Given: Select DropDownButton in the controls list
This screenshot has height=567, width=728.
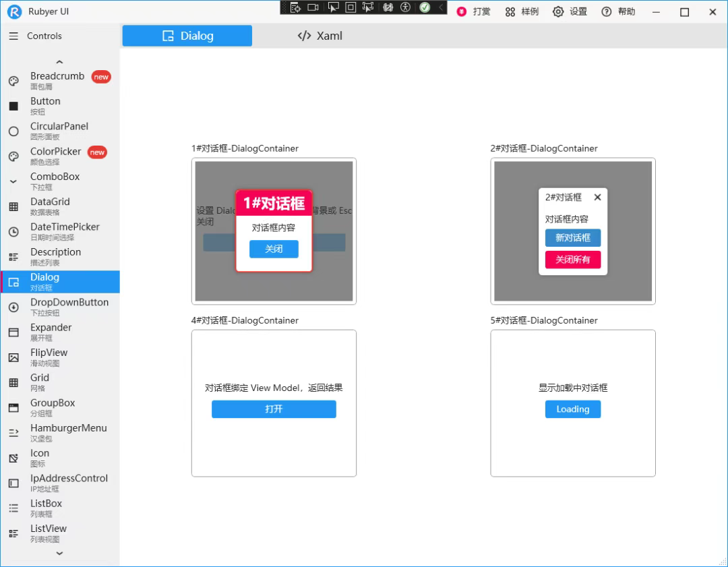Looking at the screenshot, I should pyautogui.click(x=60, y=307).
